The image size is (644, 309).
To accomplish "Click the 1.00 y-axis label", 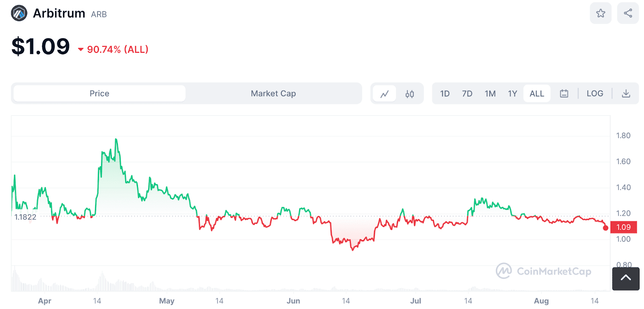I will [x=623, y=239].
